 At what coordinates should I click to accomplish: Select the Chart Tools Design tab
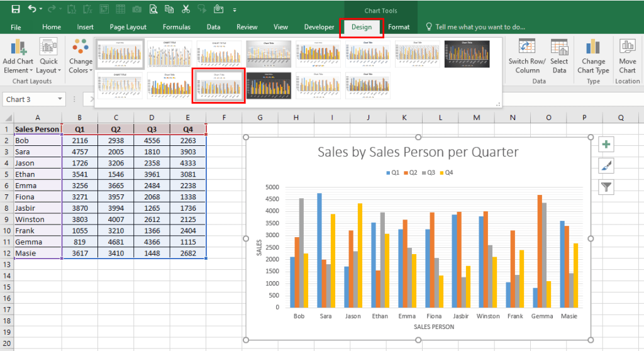[x=362, y=27]
